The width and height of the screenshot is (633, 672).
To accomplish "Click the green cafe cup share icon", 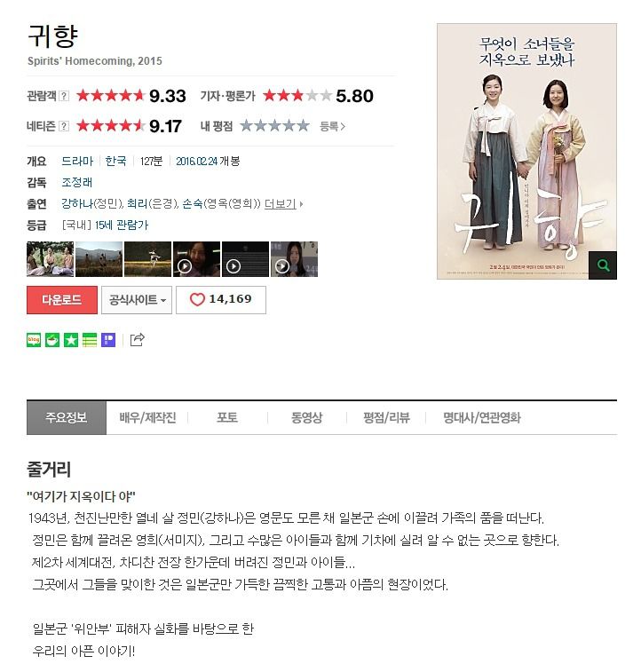I will [x=52, y=340].
